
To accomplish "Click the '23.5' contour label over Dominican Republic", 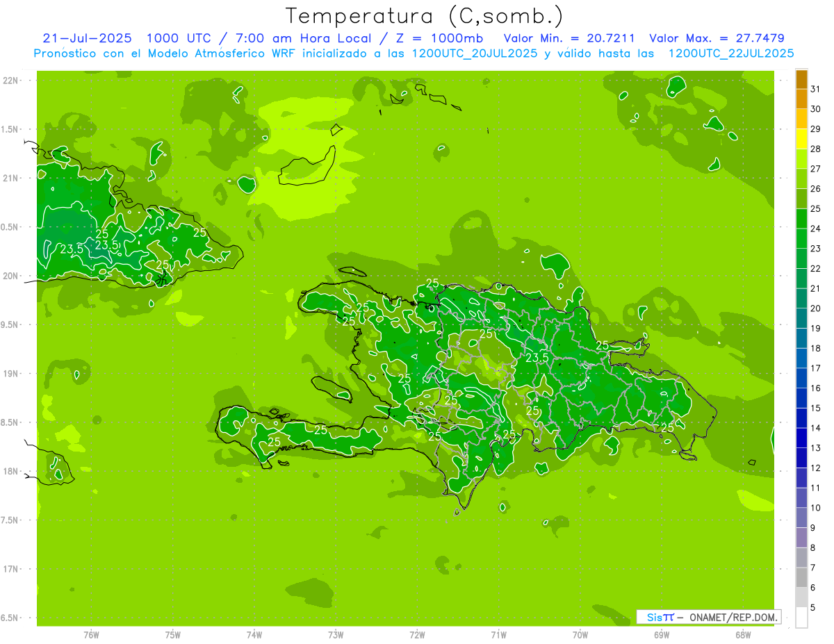I will coord(537,358).
